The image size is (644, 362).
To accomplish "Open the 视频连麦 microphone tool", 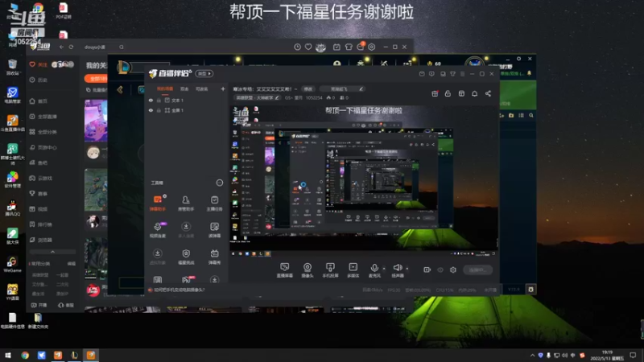I will coord(157,229).
